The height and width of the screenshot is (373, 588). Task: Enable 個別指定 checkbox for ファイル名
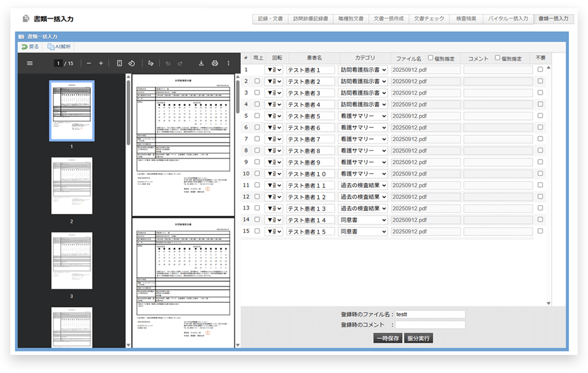pyautogui.click(x=431, y=58)
